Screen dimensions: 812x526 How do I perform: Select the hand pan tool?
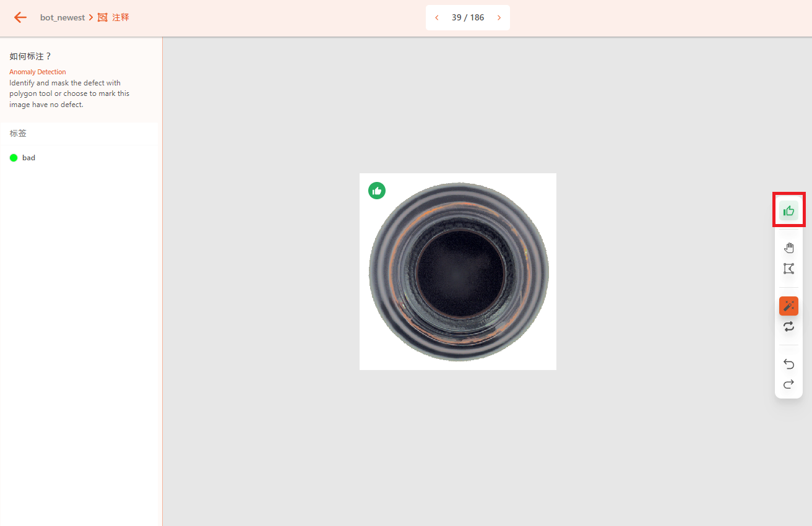(788, 248)
